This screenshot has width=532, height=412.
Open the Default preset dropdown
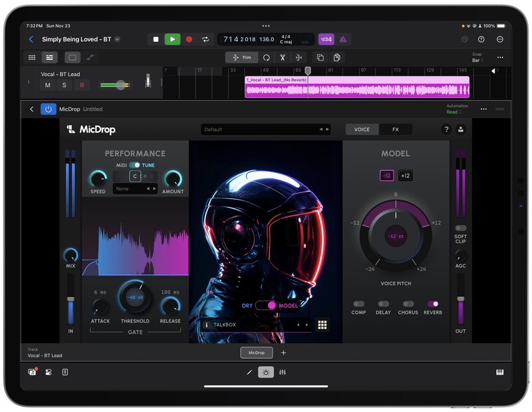point(266,129)
